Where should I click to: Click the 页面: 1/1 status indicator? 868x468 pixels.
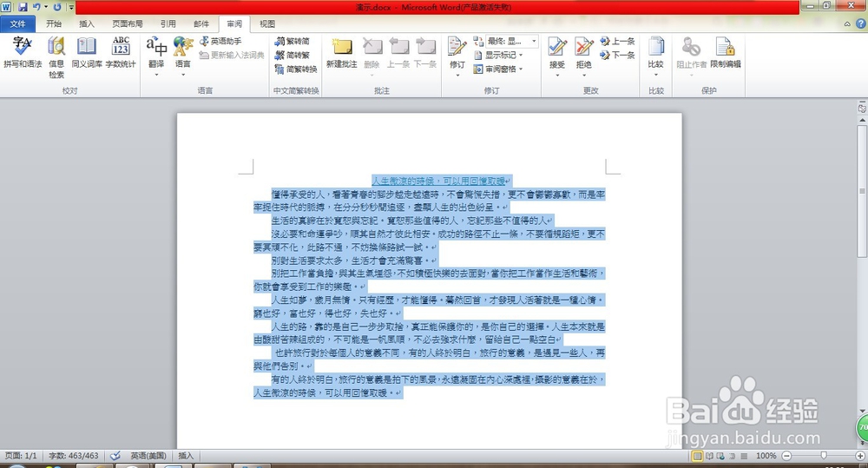21,455
